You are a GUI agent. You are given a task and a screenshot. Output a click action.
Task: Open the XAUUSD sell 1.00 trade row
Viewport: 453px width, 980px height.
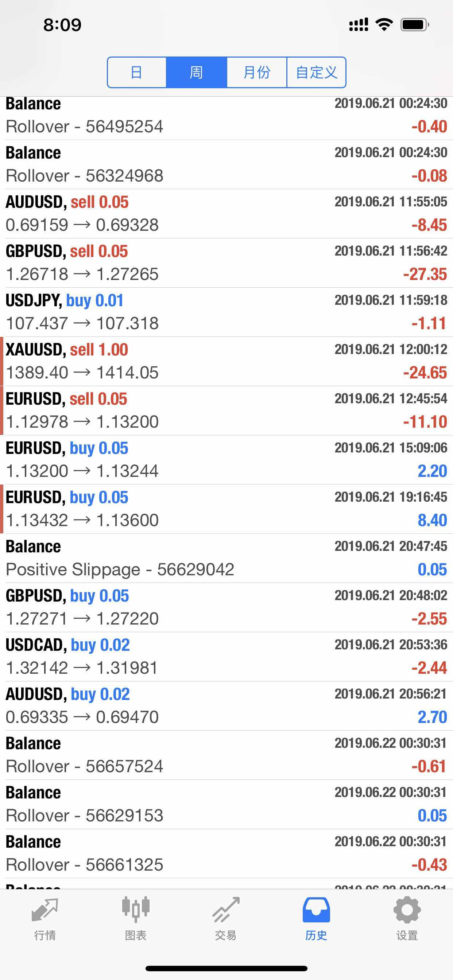[x=226, y=361]
